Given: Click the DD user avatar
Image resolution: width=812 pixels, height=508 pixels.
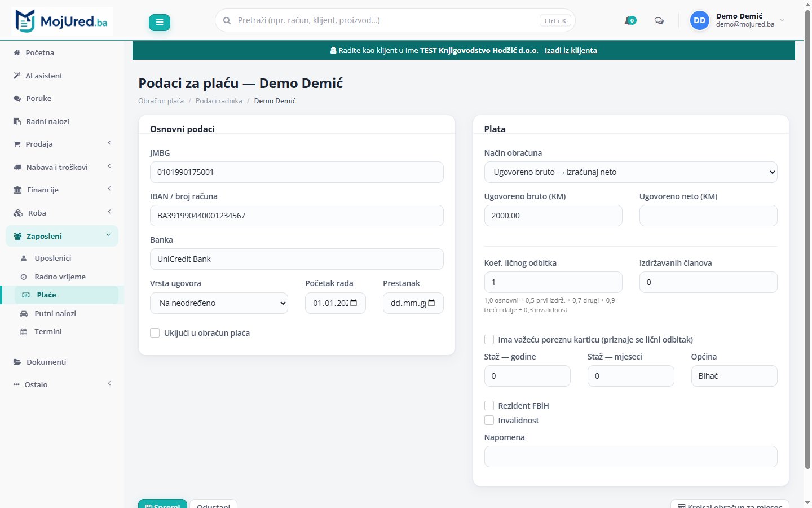Looking at the screenshot, I should click(700, 20).
